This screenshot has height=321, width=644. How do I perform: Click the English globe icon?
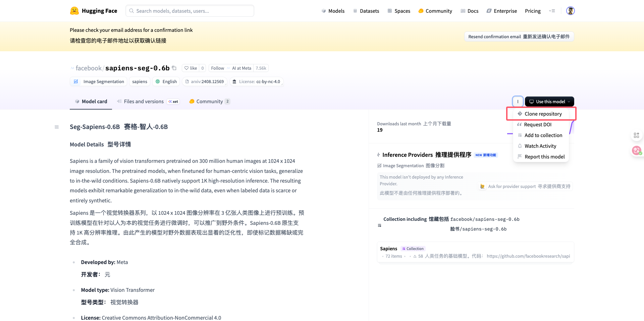pos(158,81)
